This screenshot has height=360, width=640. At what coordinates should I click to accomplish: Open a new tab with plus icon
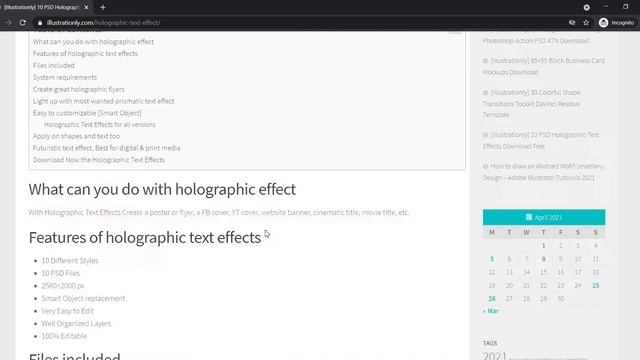tap(103, 7)
